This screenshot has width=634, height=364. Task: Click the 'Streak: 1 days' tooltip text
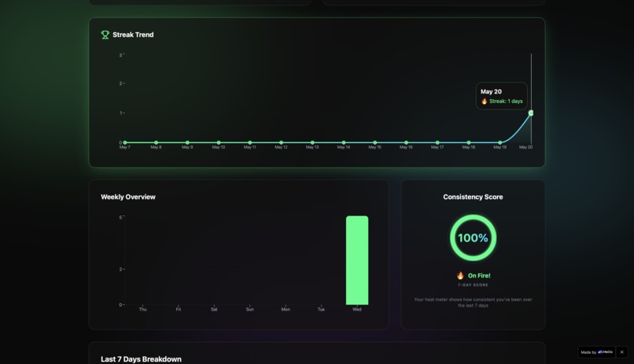coord(506,101)
